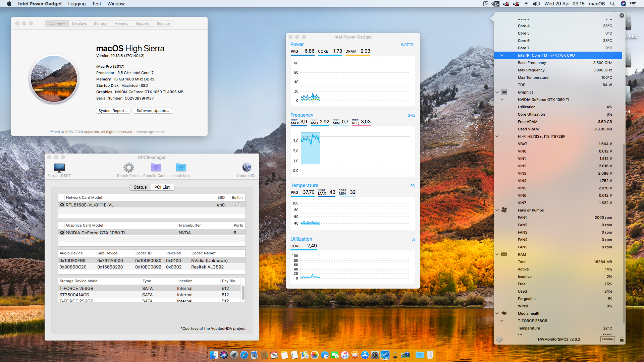644x362 pixels.
Task: Click the 2500MHz frequency badge
Action: click(x=607, y=339)
